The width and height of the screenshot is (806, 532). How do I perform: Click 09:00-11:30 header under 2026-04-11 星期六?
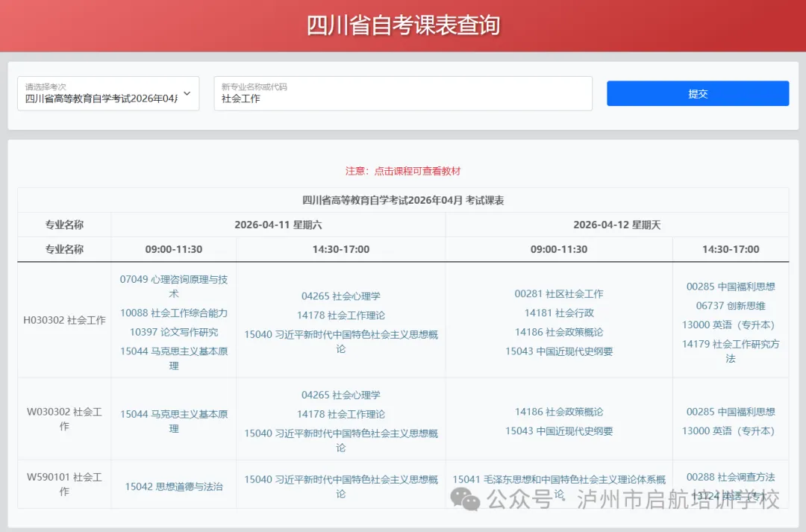click(x=174, y=250)
